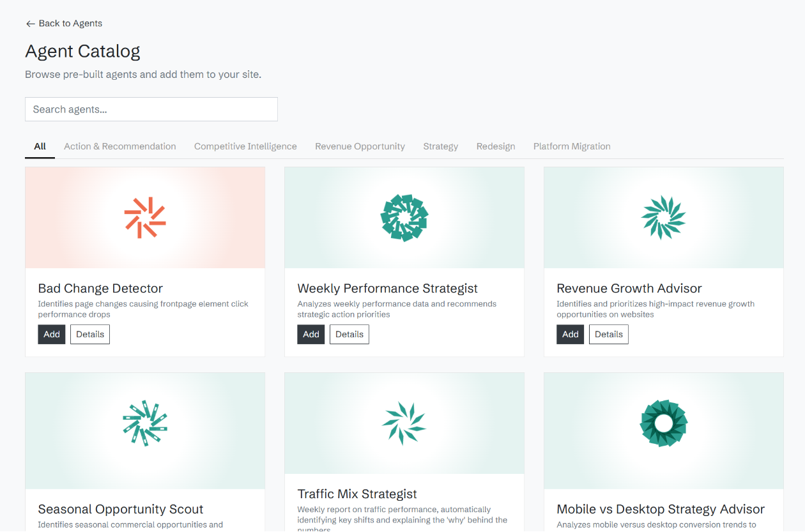Screen dimensions: 805x532
Task: Add the Revenue Growth Advisor agent
Action: click(571, 335)
